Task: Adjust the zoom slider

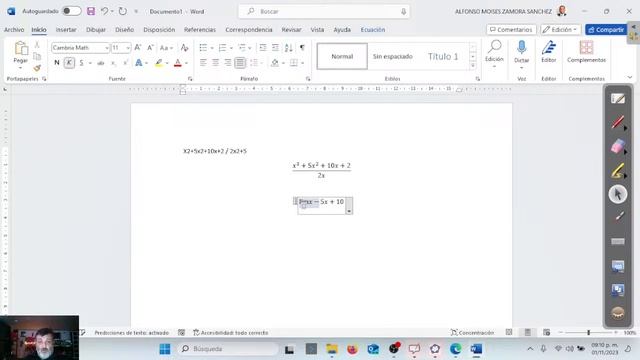Action: [x=589, y=333]
